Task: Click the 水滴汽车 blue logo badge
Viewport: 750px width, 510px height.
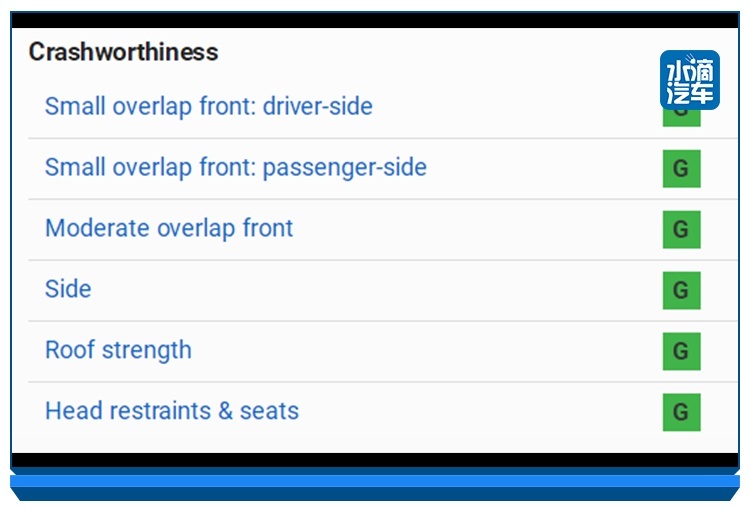Action: [690, 80]
